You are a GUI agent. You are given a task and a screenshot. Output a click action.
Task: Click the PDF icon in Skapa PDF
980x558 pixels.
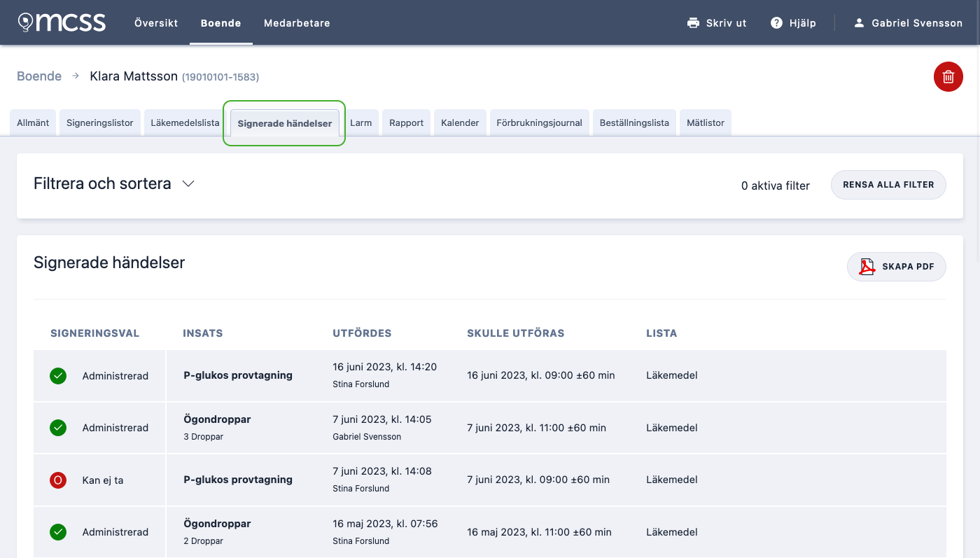pyautogui.click(x=867, y=267)
